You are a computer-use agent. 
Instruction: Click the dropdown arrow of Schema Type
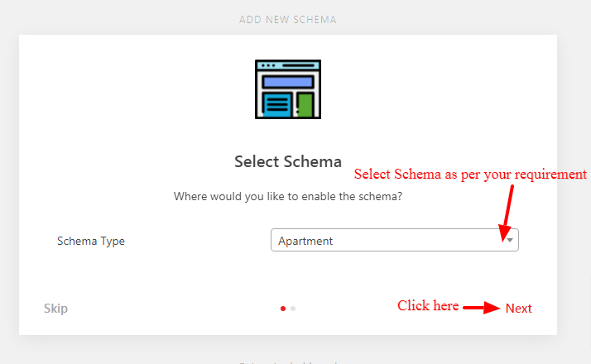(x=510, y=240)
